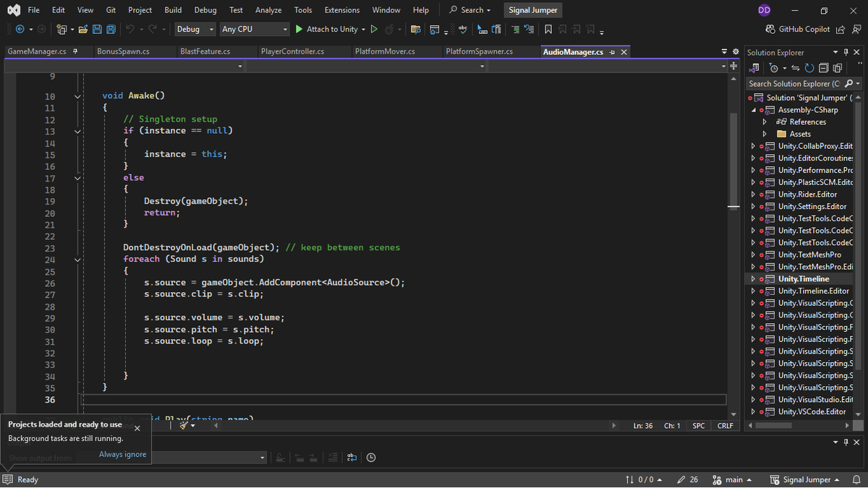The height and width of the screenshot is (488, 868).
Task: Switch to PlatformSpawner.cs tab
Action: point(480,51)
